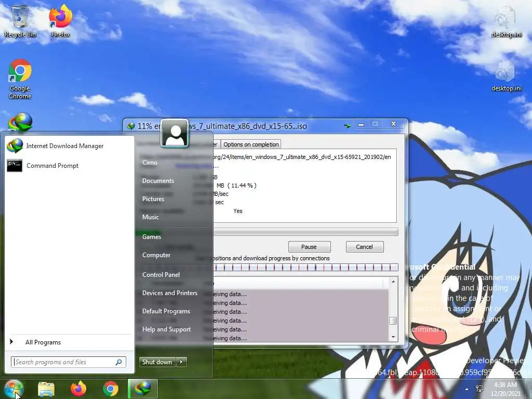Click the IDM taskbar button
The height and width of the screenshot is (399, 532).
[143, 389]
